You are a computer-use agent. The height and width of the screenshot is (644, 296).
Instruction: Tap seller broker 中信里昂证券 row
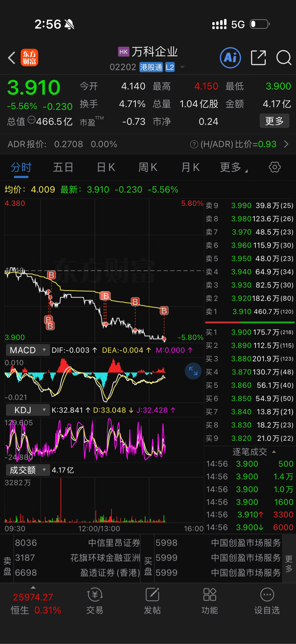77,543
